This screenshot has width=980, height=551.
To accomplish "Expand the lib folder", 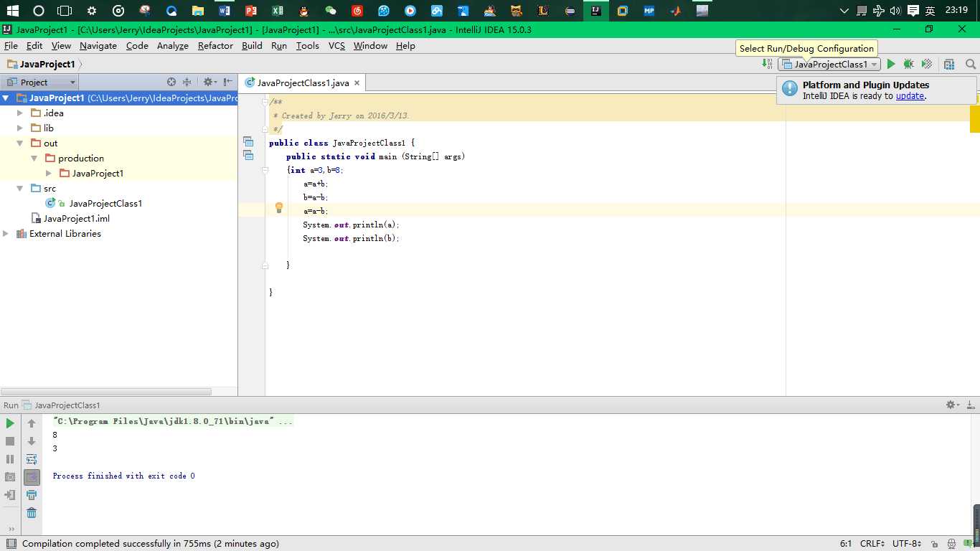I will (20, 128).
